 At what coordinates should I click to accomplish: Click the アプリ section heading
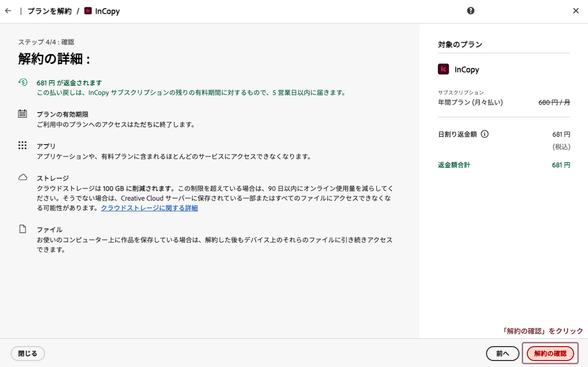click(46, 146)
